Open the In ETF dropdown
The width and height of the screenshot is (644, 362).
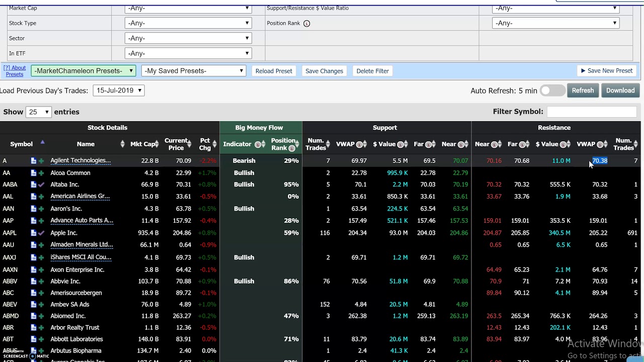point(188,53)
